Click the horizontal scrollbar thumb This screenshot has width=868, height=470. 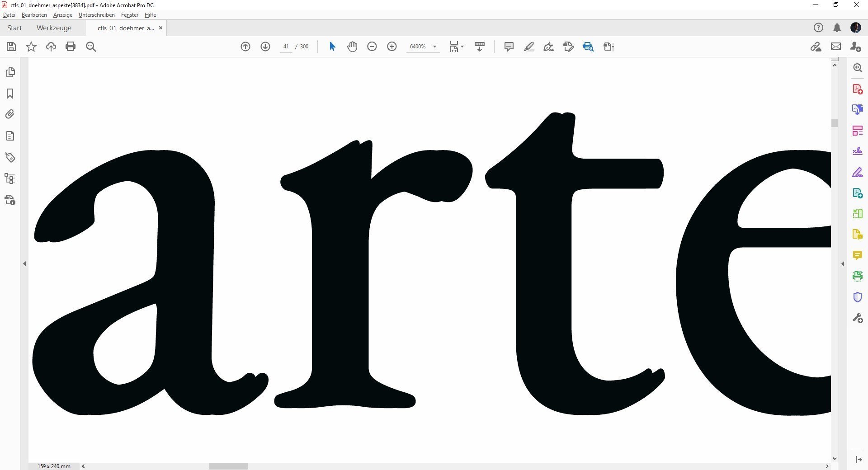228,466
